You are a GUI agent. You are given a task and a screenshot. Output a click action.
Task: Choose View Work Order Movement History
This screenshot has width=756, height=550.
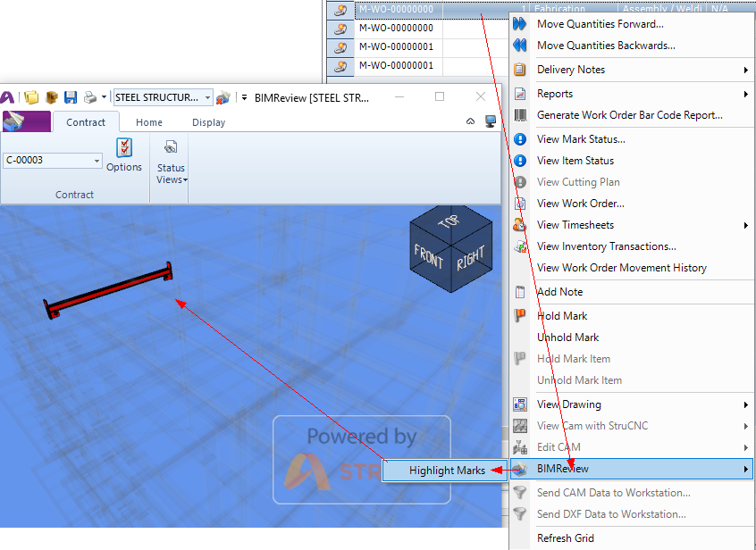click(621, 268)
